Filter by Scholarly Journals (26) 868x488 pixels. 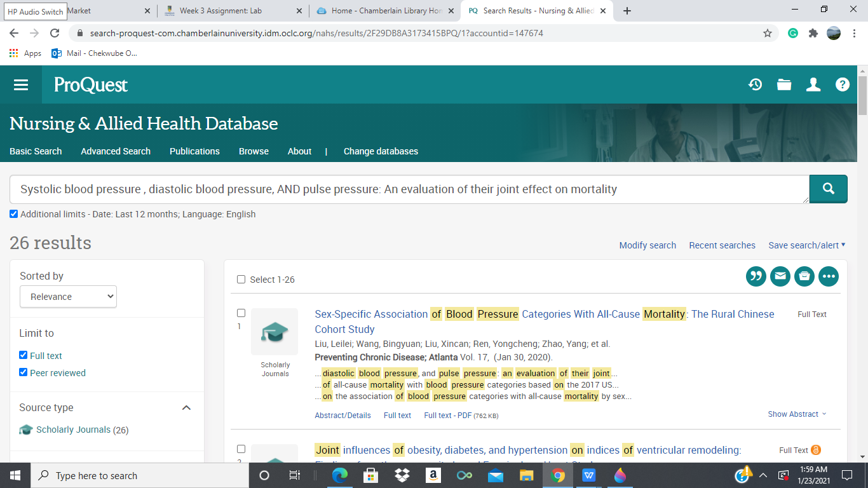pyautogui.click(x=74, y=430)
